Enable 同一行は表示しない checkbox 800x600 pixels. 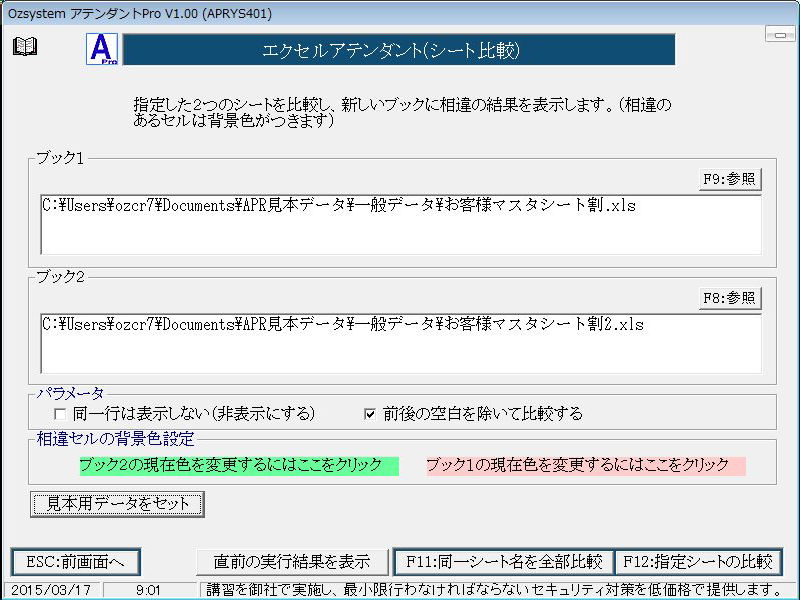(60, 414)
